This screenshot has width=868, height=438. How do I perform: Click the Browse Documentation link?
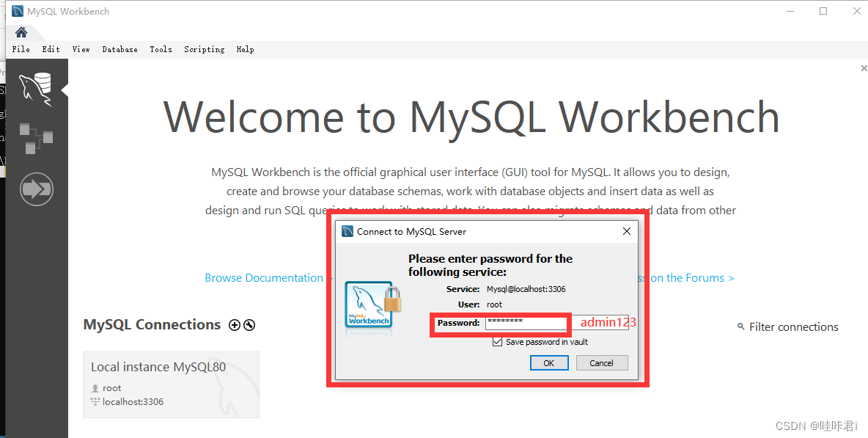point(264,278)
